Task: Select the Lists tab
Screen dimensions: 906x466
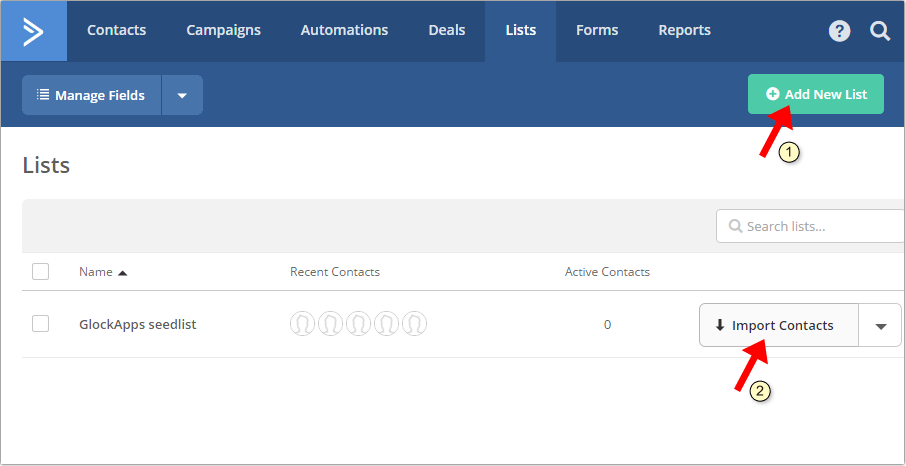Action: click(521, 30)
